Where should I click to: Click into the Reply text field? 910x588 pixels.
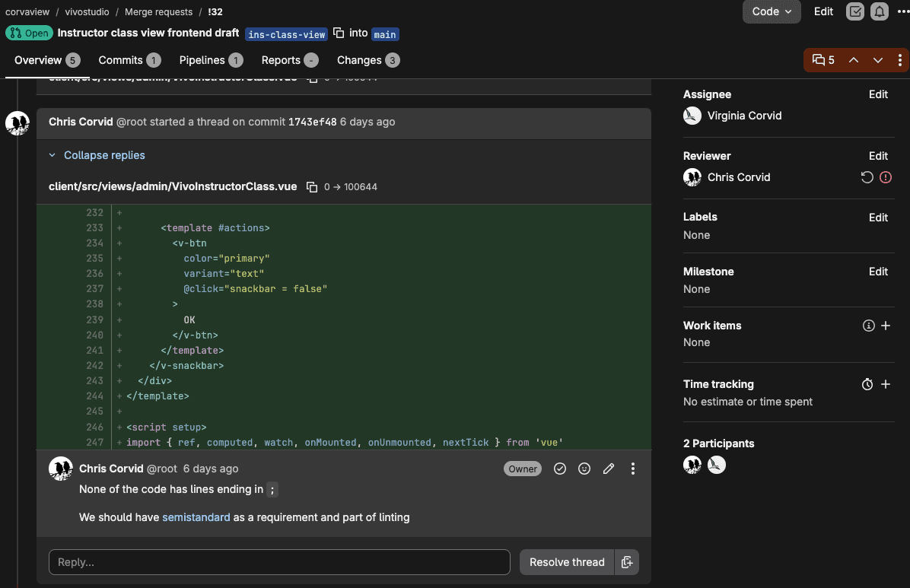pyautogui.click(x=279, y=562)
